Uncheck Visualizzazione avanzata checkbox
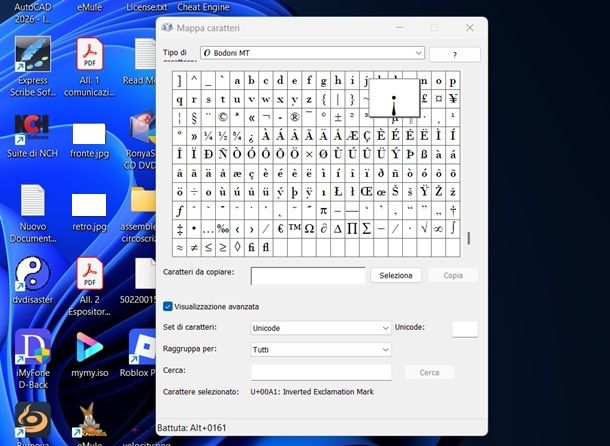The height and width of the screenshot is (446, 610). click(167, 306)
